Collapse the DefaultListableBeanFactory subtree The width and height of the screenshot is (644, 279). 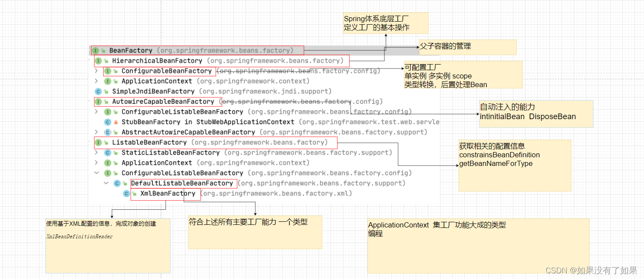(x=106, y=183)
